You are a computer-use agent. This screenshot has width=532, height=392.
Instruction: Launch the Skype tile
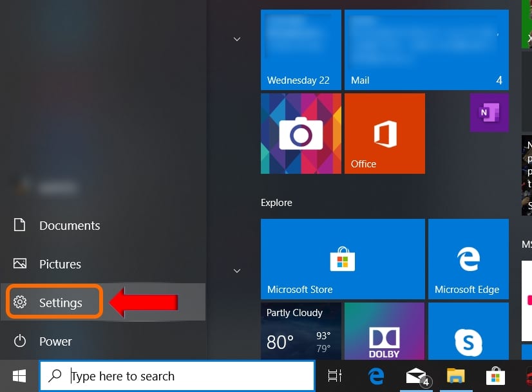tap(468, 331)
